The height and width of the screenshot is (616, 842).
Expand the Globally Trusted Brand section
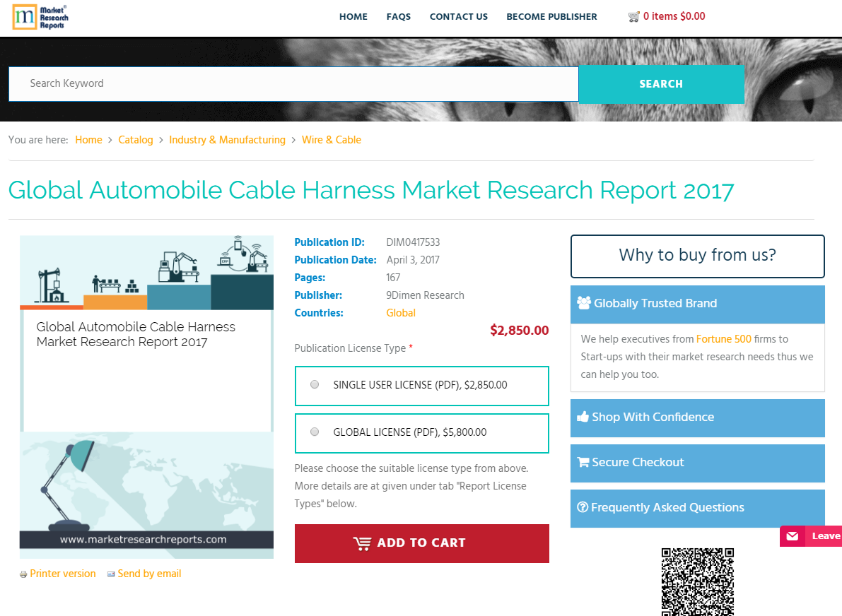(697, 304)
